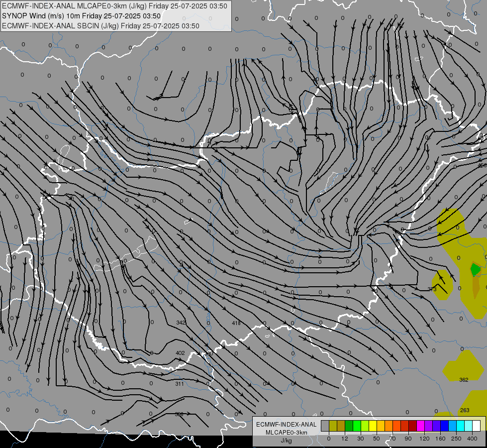Select the gray legend swatch
The image size is (487, 448).
click(325, 426)
